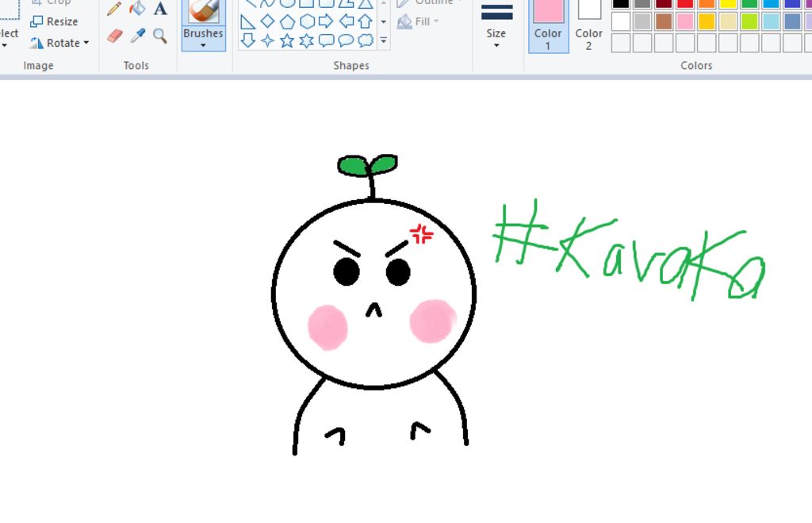Select the Eraser tool

(x=114, y=36)
